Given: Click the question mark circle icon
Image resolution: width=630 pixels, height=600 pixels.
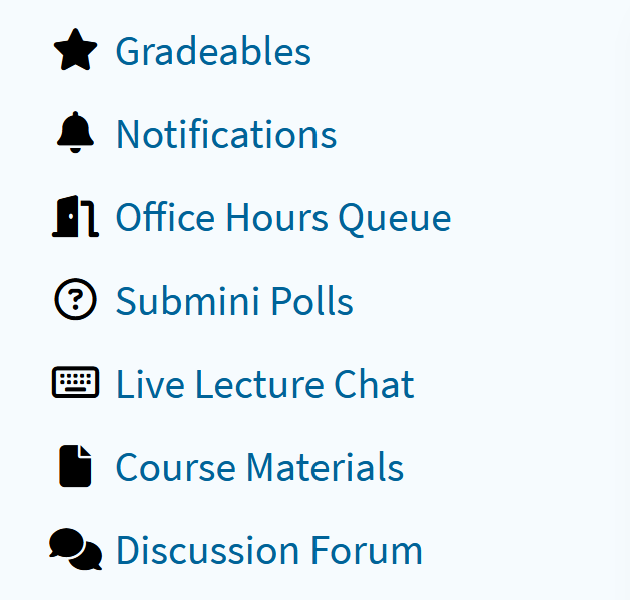Looking at the screenshot, I should (75, 299).
